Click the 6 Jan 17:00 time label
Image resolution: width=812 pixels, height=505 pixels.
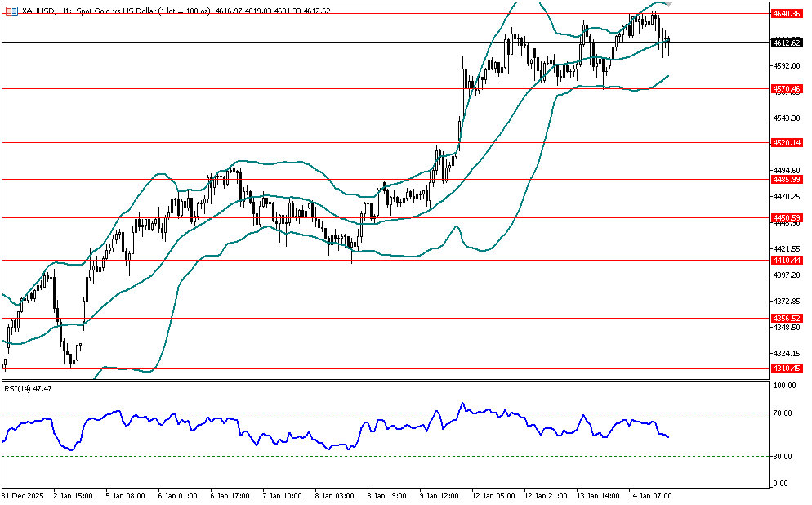click(x=231, y=495)
